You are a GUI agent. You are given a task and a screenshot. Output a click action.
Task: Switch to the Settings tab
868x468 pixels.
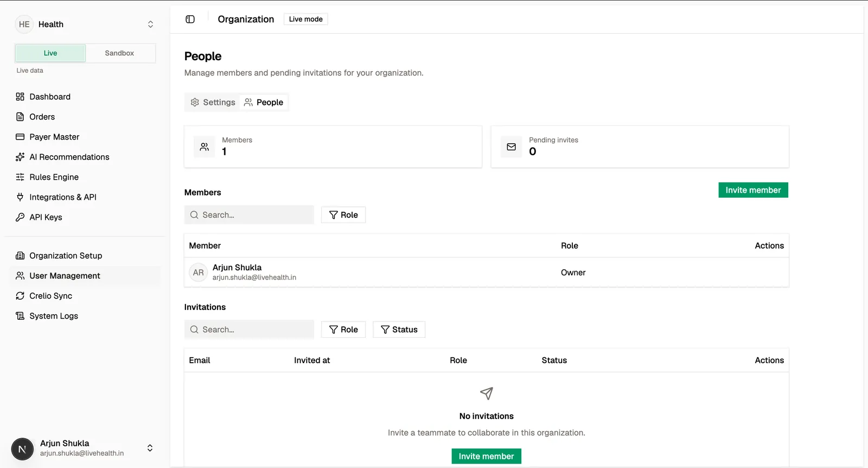click(x=213, y=102)
